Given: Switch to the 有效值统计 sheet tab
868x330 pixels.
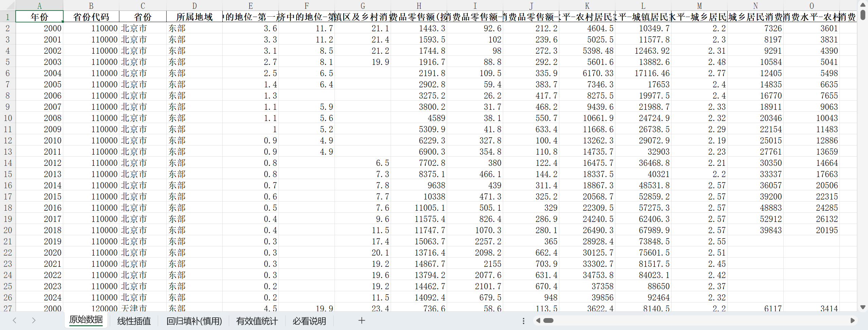Looking at the screenshot, I should point(257,321).
